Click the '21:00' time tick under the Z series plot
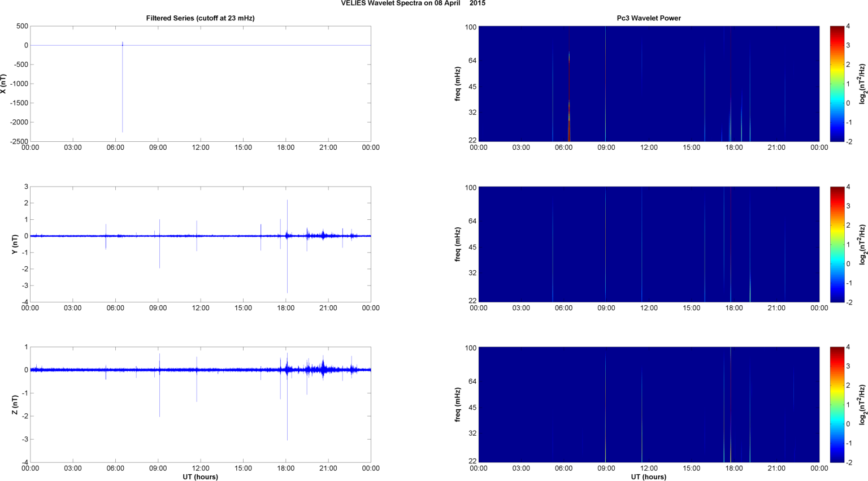The width and height of the screenshot is (868, 481). click(328, 469)
